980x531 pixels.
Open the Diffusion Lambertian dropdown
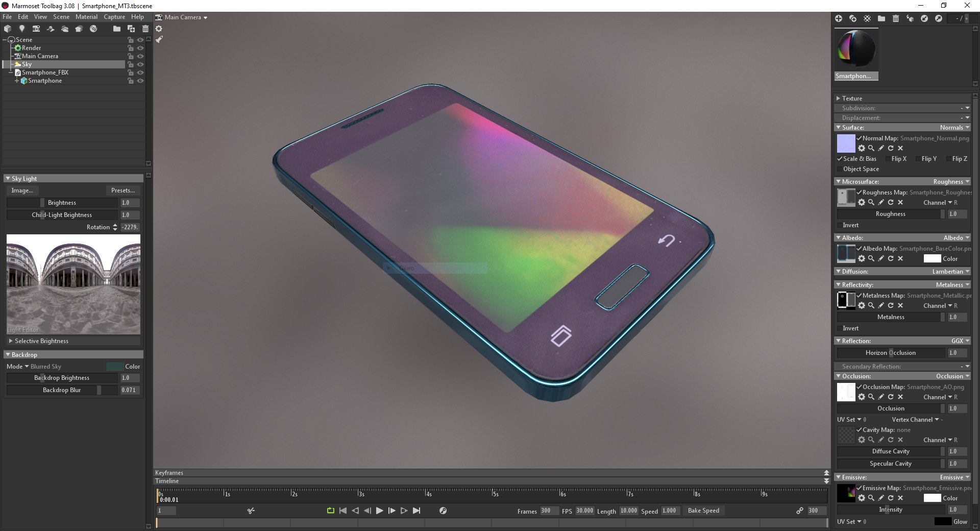click(x=951, y=272)
